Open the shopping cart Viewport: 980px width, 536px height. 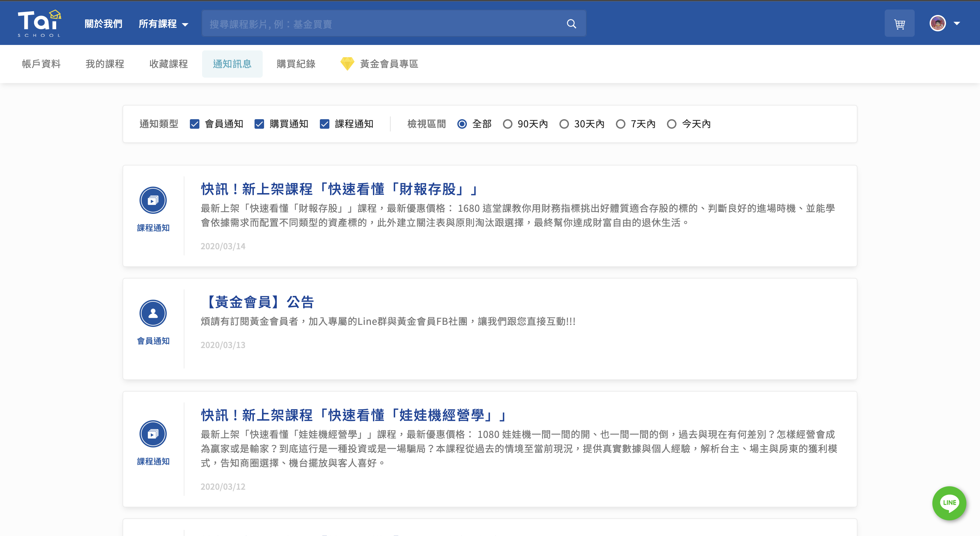pyautogui.click(x=899, y=23)
